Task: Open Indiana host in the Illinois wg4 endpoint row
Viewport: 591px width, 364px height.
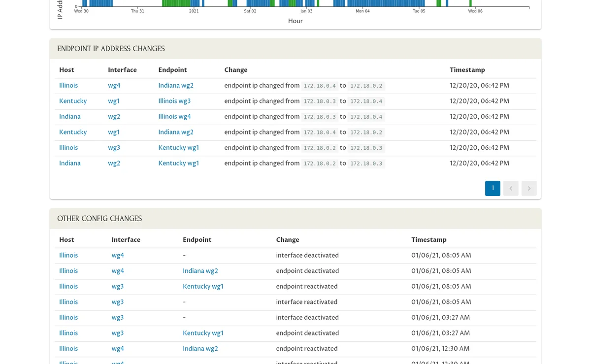Action: pyautogui.click(x=70, y=117)
